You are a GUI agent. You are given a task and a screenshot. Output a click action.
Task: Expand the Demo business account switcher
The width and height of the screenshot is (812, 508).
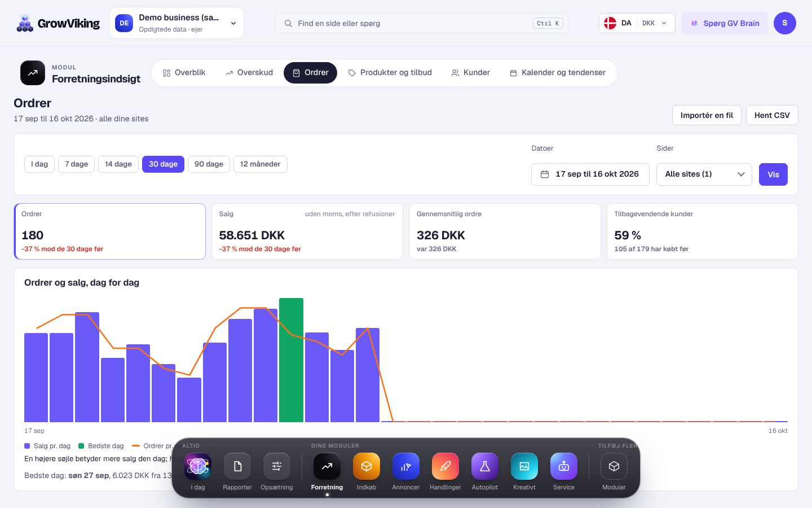[x=176, y=23]
